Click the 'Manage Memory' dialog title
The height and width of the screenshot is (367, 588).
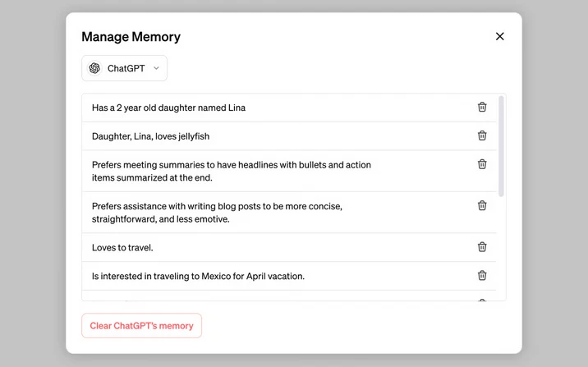[131, 37]
